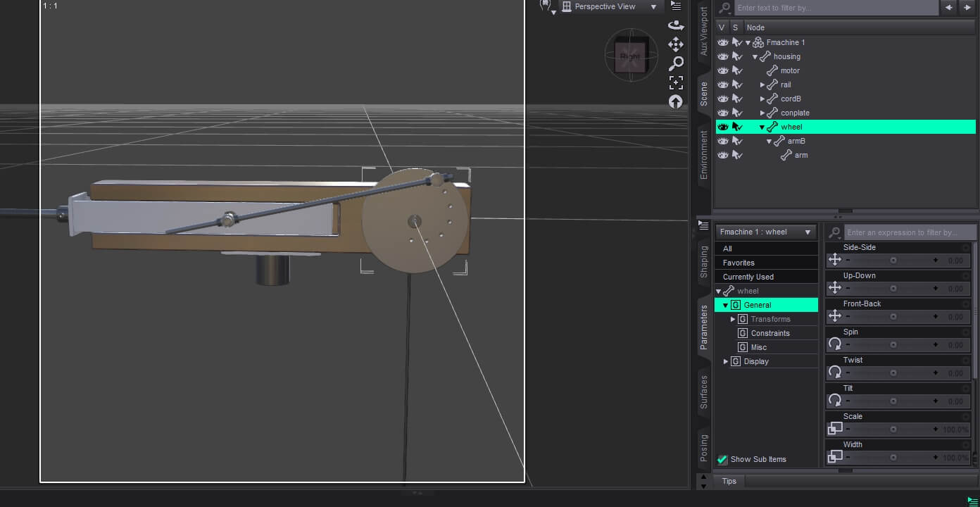The height and width of the screenshot is (507, 980).
Task: Expand the cordB node
Action: (762, 99)
